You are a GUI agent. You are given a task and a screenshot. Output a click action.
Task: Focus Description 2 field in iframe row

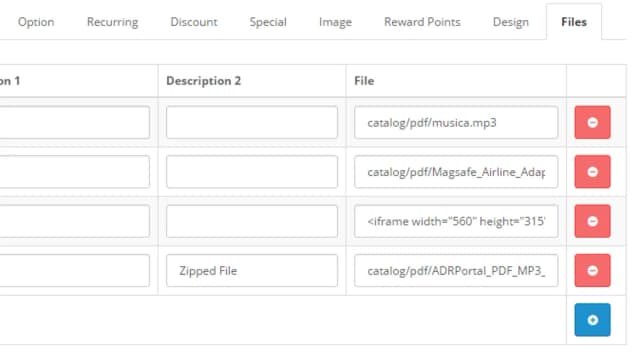(x=252, y=221)
